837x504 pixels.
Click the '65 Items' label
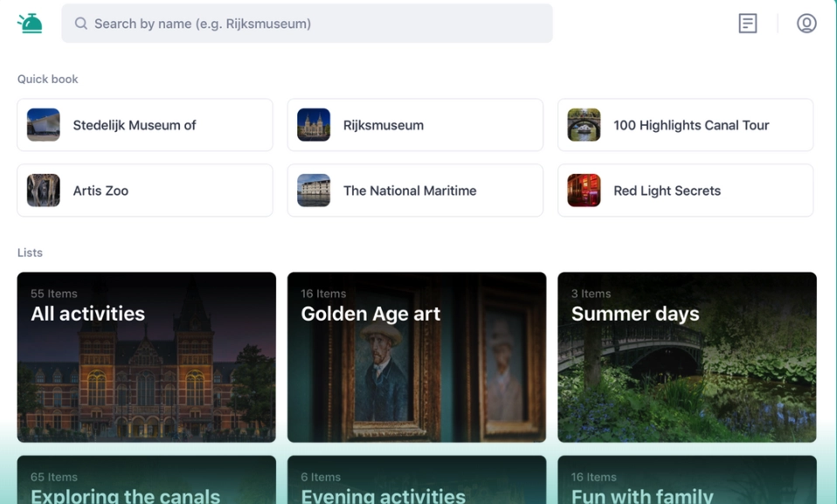click(54, 477)
